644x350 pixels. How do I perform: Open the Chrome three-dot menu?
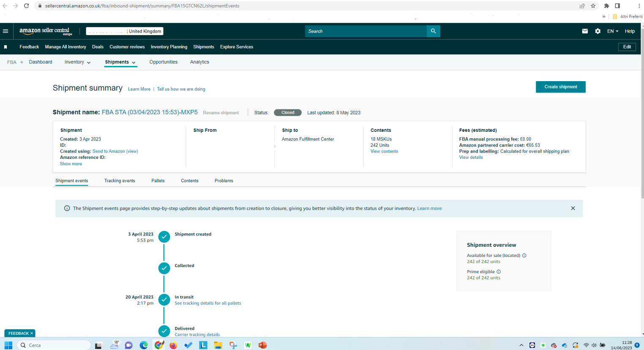point(639,6)
